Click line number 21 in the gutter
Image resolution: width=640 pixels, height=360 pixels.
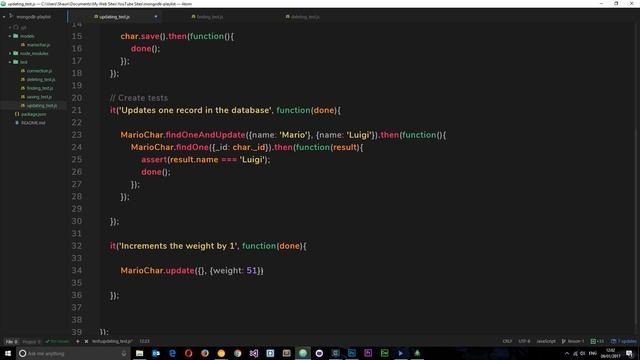[77, 110]
